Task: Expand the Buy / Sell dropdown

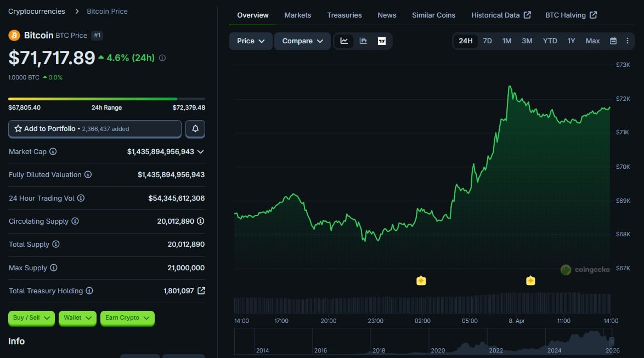Action: 31,318
